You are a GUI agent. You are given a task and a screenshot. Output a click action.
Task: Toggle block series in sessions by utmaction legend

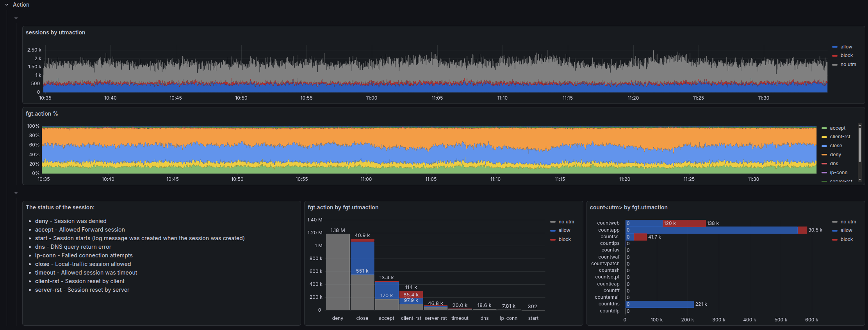coord(847,55)
